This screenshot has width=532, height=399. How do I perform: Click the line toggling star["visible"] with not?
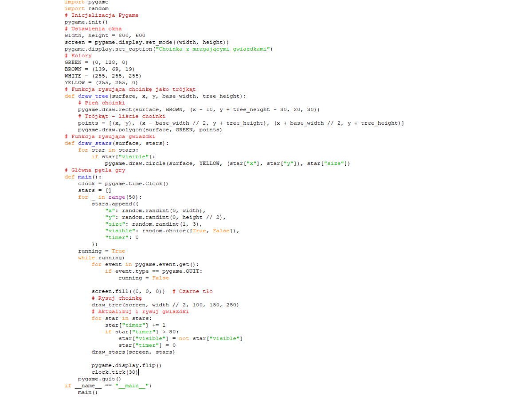coord(180,339)
